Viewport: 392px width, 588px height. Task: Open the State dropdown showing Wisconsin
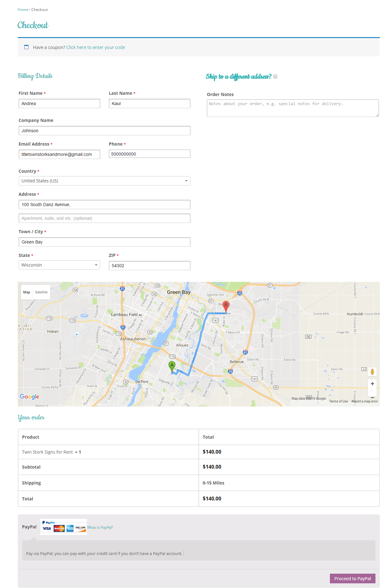click(59, 265)
